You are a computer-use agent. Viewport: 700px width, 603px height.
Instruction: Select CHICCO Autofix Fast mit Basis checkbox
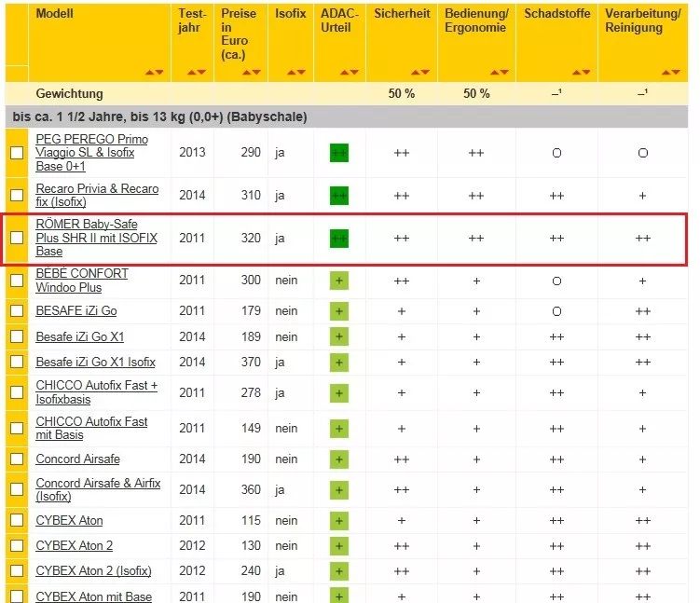coord(17,428)
